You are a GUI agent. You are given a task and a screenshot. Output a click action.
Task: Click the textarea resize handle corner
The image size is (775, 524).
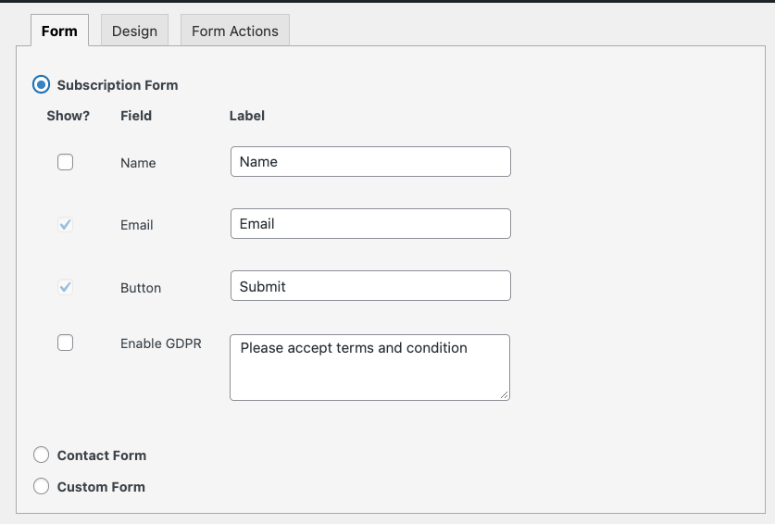point(505,396)
